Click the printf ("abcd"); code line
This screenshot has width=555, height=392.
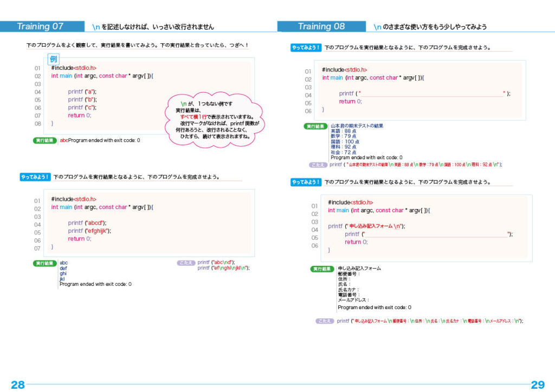[87, 223]
